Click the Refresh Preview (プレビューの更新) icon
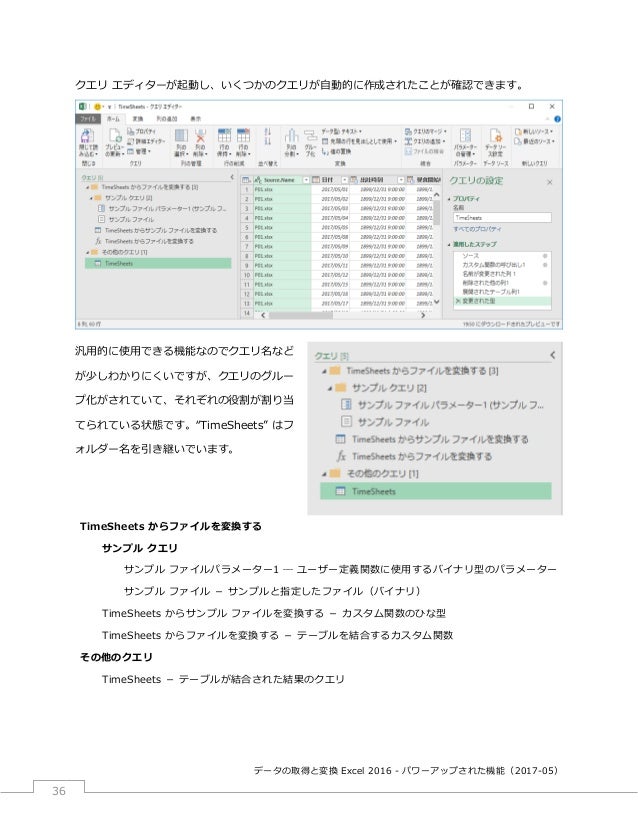Screen dimensions: 638x826 coord(115,135)
